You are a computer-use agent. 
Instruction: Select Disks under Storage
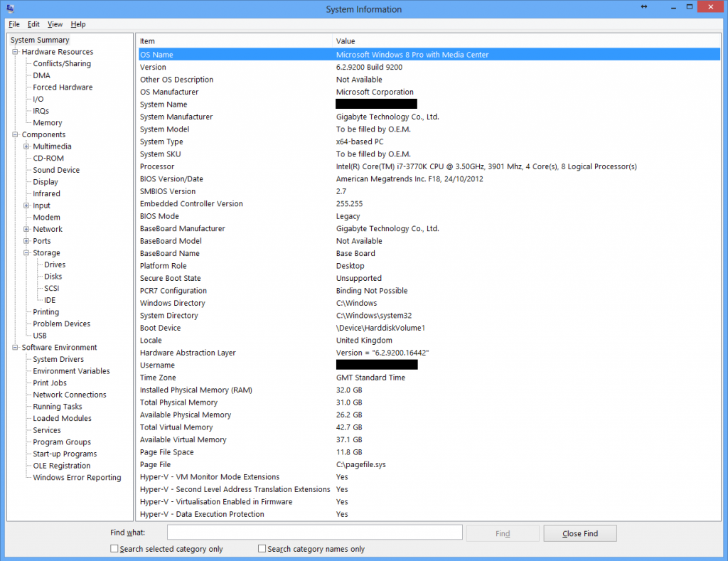53,277
